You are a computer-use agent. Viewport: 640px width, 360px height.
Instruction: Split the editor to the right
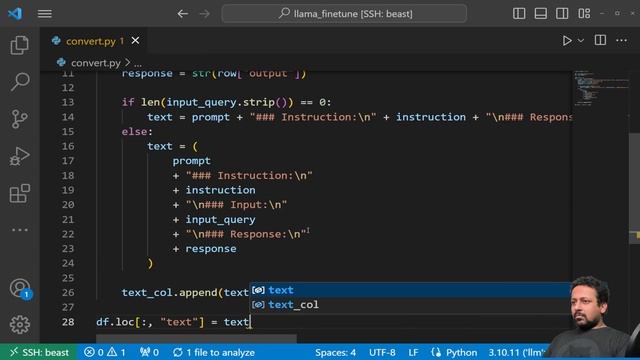point(600,40)
